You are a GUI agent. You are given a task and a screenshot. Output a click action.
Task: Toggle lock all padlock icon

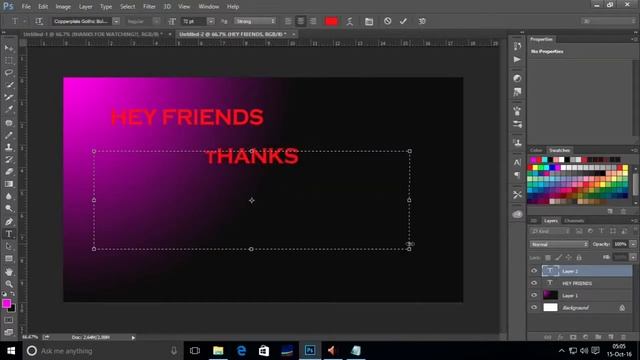(x=579, y=258)
